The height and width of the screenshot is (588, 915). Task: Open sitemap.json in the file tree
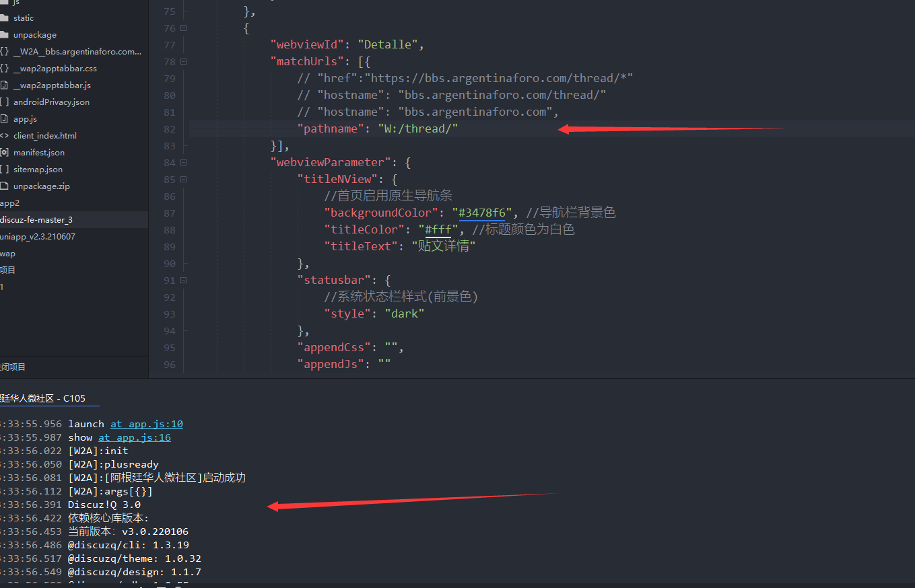click(x=38, y=170)
